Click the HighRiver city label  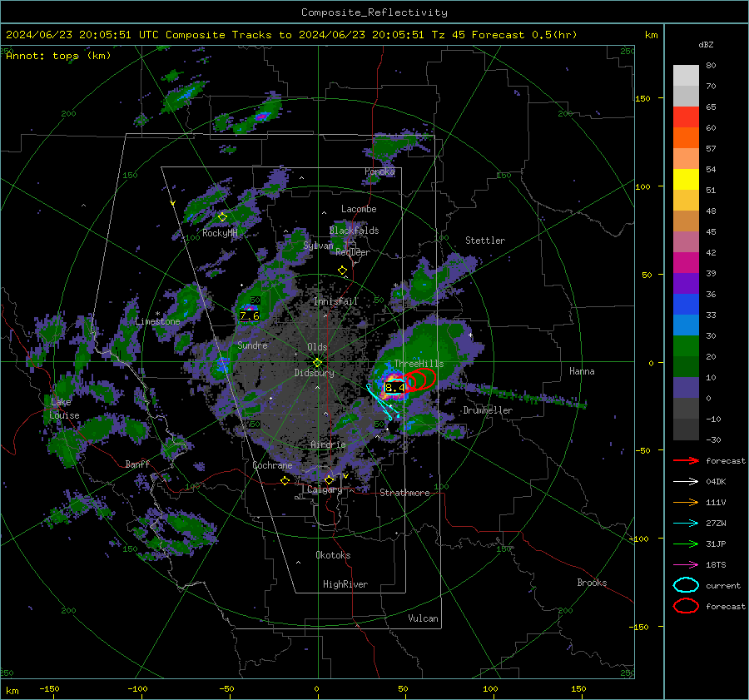(x=345, y=584)
